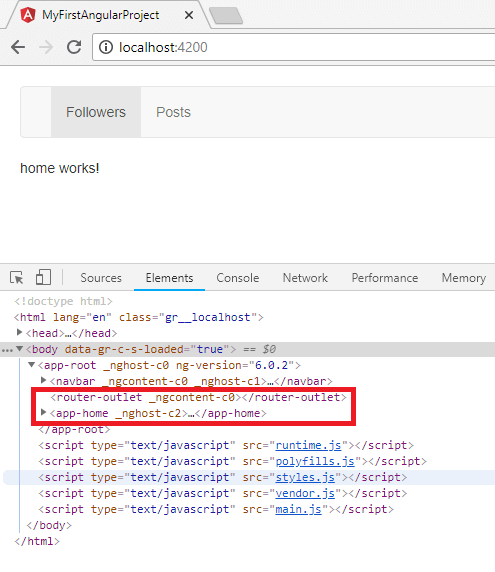The width and height of the screenshot is (495, 572).
Task: Collapse the app-root element node
Action: click(x=31, y=364)
